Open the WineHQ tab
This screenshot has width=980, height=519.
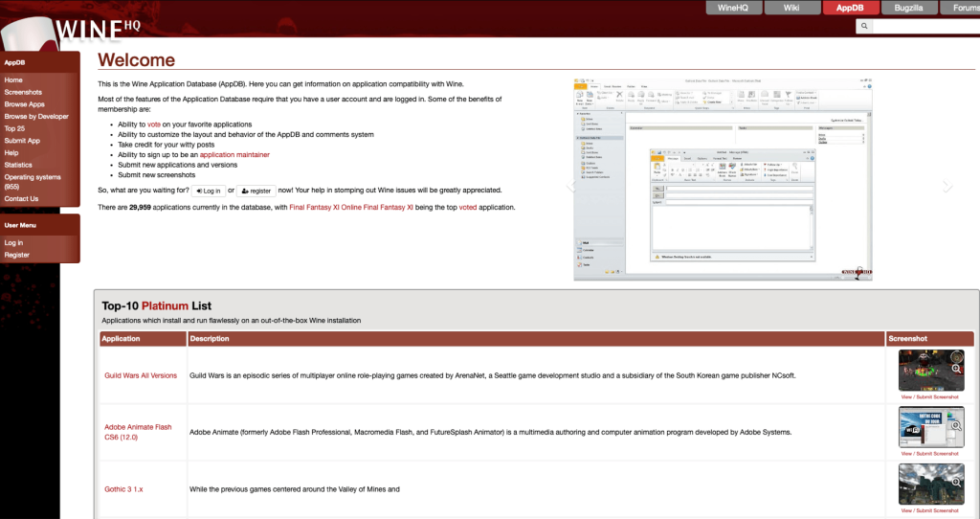click(x=734, y=8)
